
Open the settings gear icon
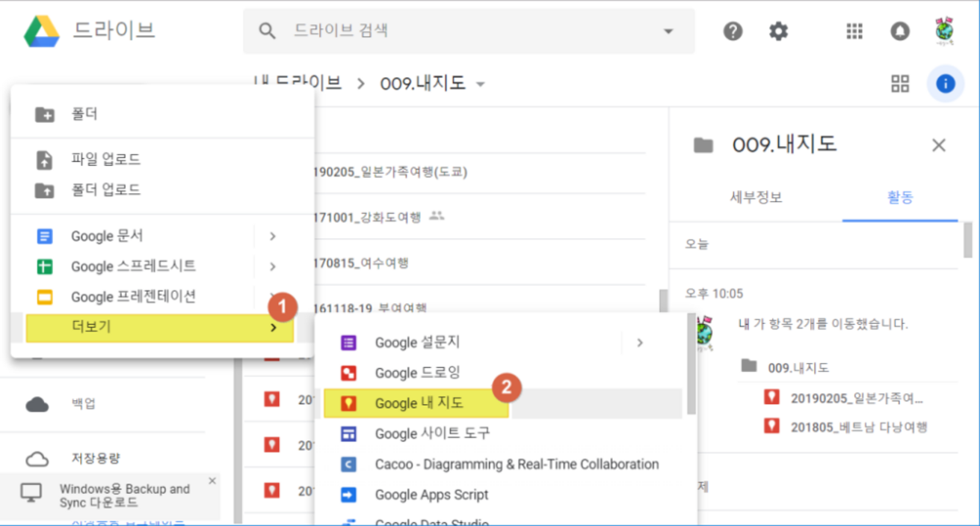pyautogui.click(x=779, y=31)
